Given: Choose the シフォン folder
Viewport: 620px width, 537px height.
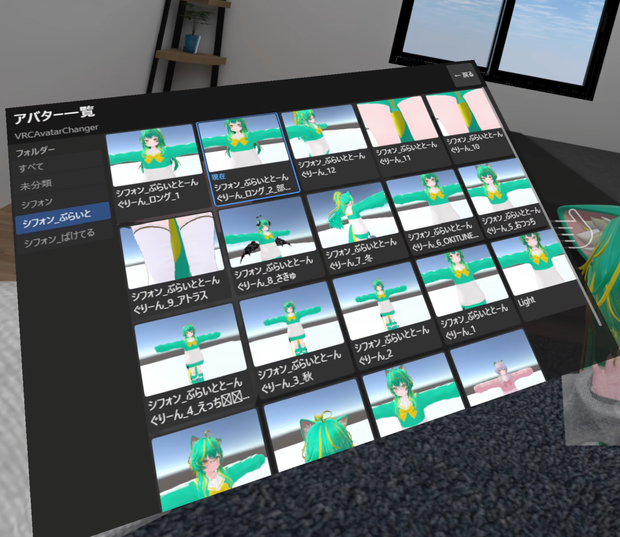Looking at the screenshot, I should pos(61,202).
